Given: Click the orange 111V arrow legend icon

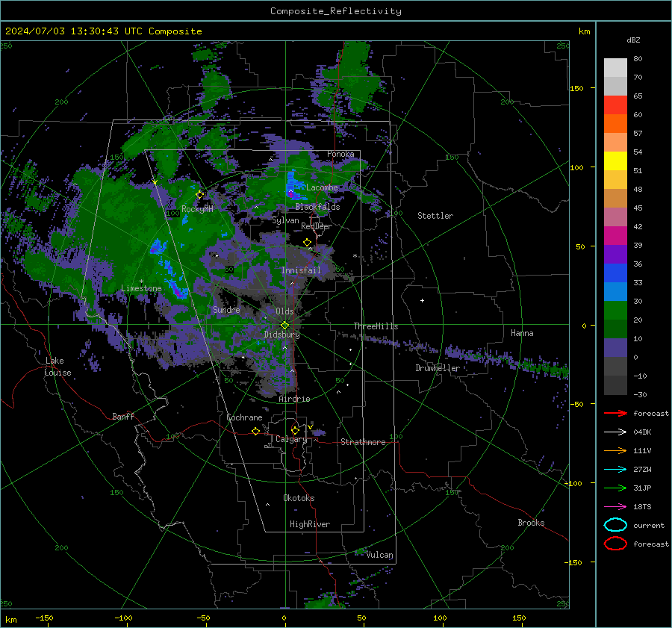Looking at the screenshot, I should 615,450.
